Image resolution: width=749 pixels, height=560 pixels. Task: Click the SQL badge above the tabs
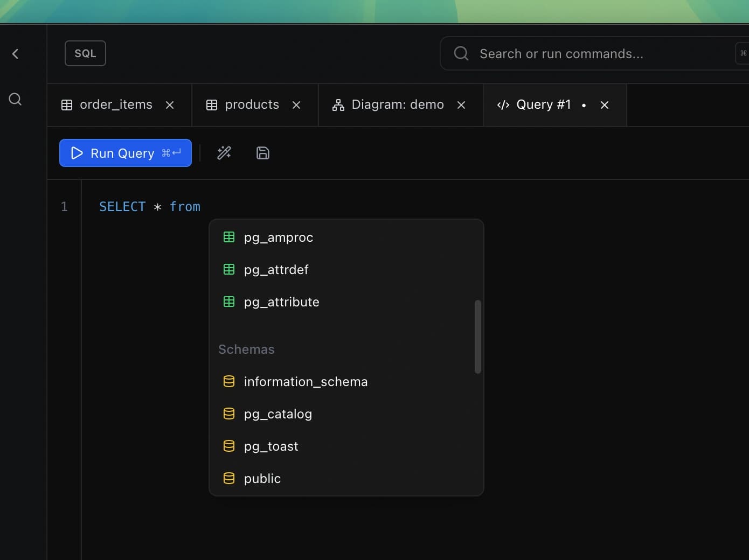pyautogui.click(x=85, y=53)
